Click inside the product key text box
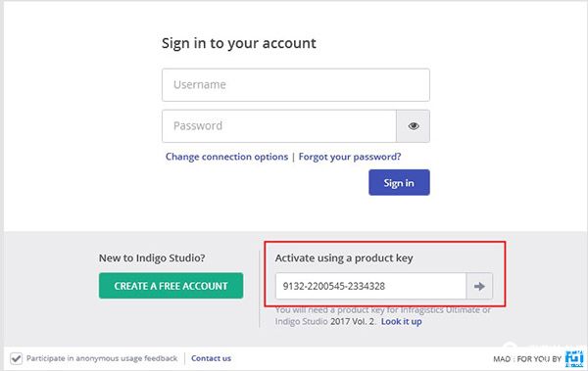This screenshot has height=371, width=588. tap(370, 286)
